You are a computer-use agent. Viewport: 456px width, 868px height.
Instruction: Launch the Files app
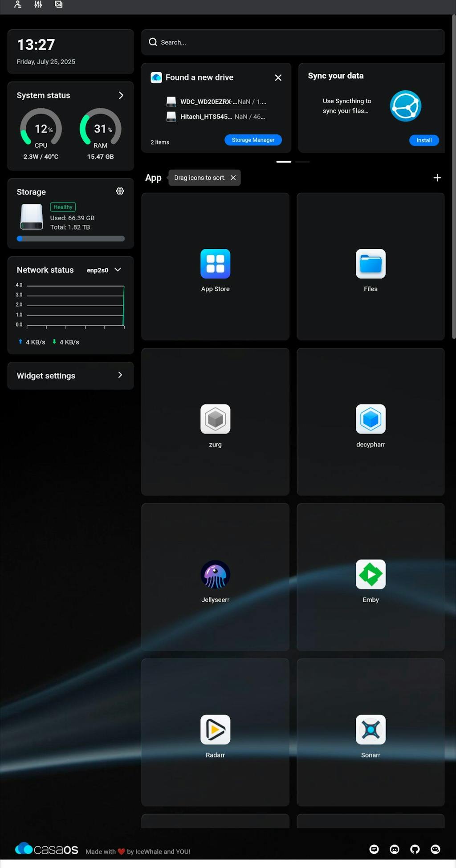370,264
